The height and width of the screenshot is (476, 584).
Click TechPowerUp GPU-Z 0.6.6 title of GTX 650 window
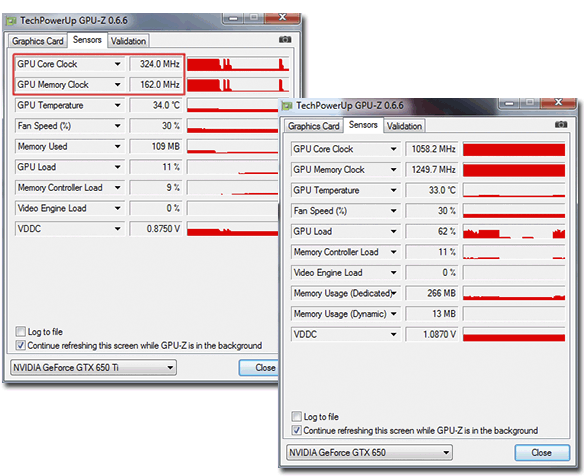(350, 105)
